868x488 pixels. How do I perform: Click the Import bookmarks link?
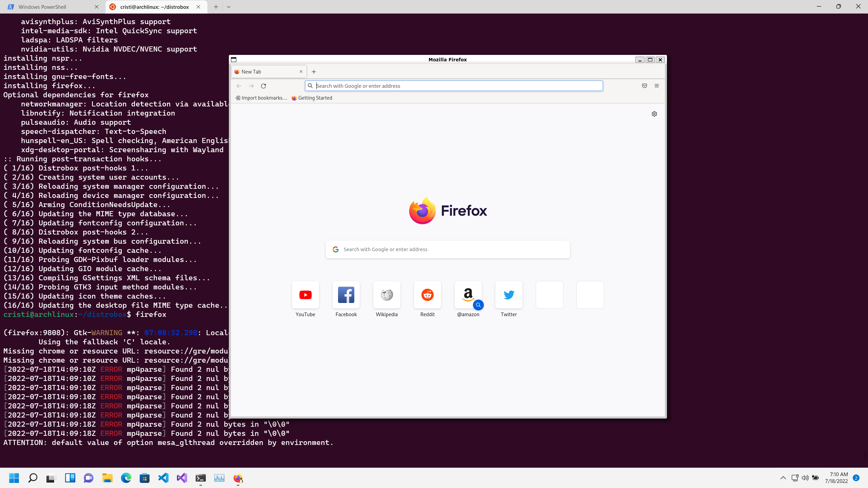pyautogui.click(x=260, y=98)
